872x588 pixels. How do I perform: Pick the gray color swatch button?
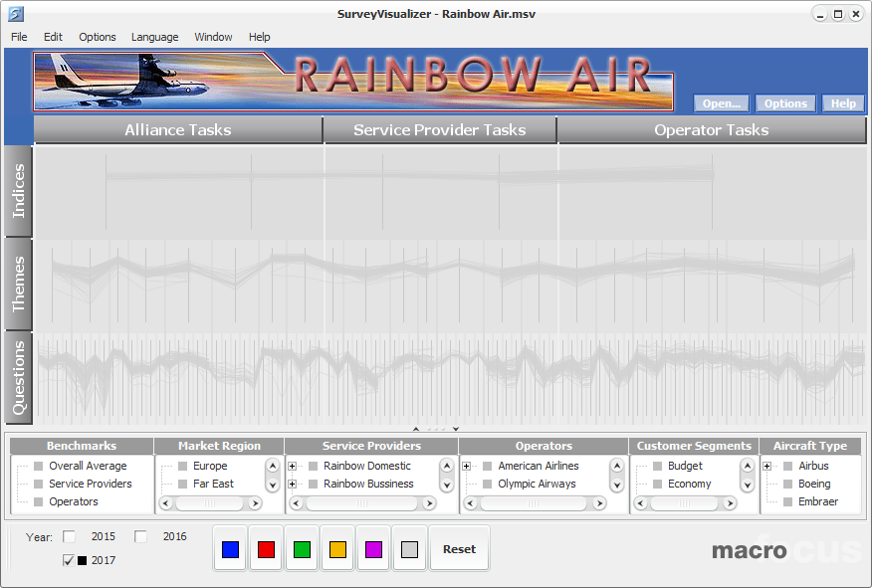(x=409, y=549)
